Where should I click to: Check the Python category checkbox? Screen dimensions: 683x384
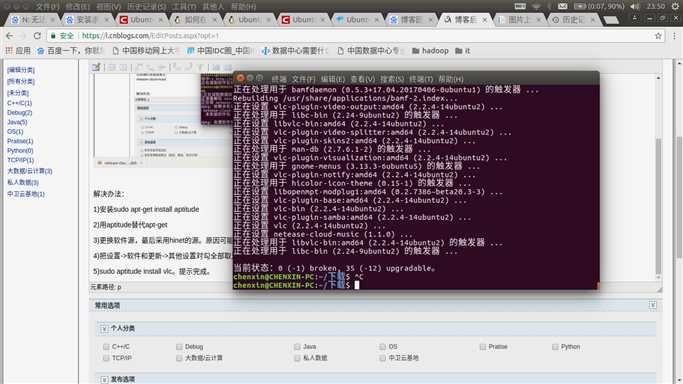(555, 347)
